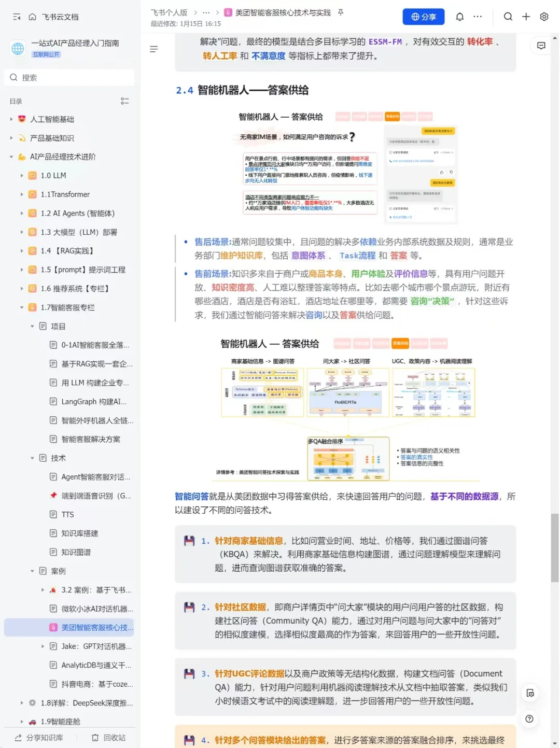Expand the 产品基础知识 tree node
Screen dimensions: 560x748
(x=11, y=138)
